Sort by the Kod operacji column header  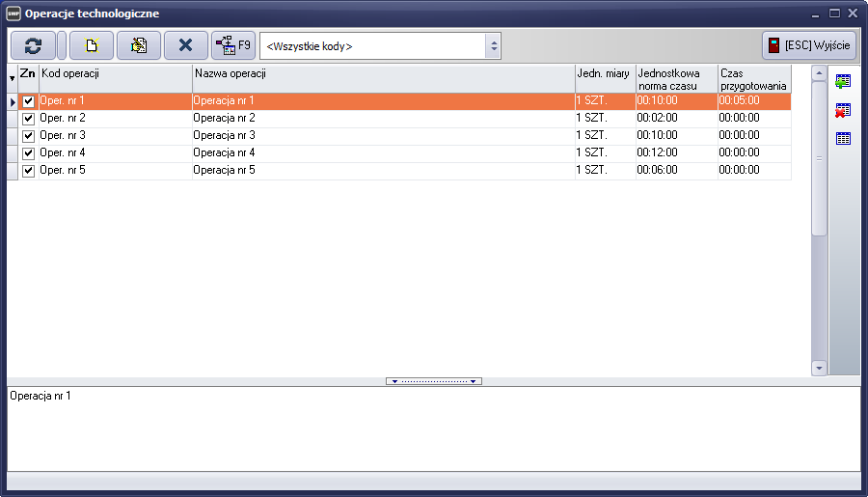pyautogui.click(x=115, y=74)
